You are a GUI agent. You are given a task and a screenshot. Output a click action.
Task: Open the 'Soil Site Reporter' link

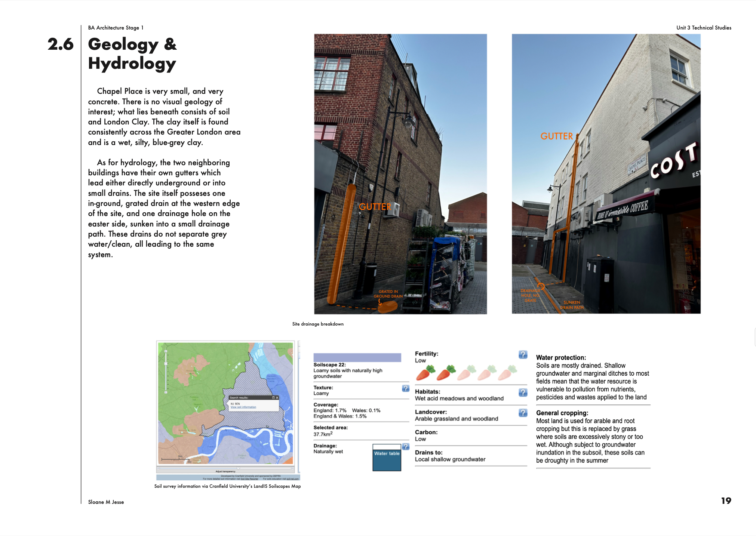[x=249, y=479]
